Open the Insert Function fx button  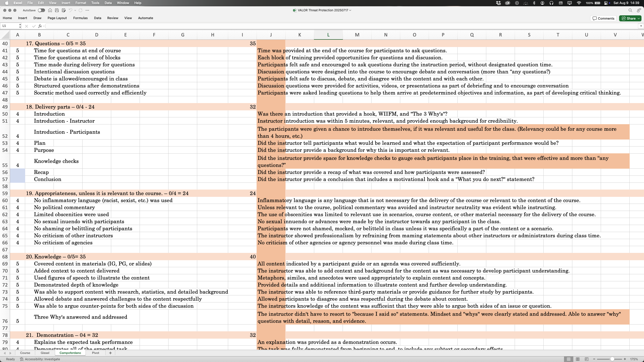pos(40,26)
